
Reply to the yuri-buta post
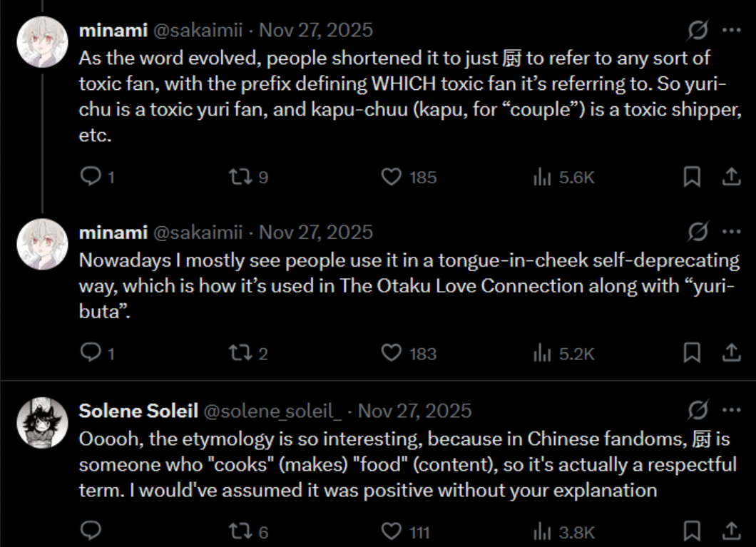[x=90, y=352]
